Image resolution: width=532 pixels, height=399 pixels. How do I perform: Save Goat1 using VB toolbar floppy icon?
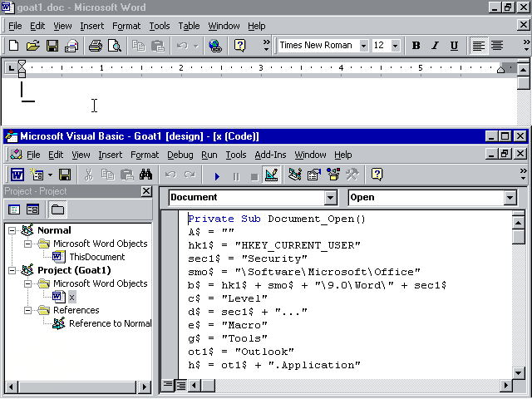coord(65,175)
